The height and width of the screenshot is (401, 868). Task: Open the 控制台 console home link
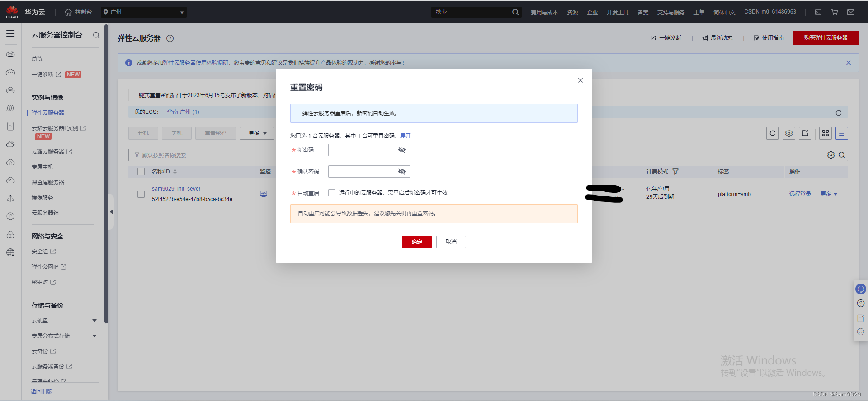click(78, 12)
